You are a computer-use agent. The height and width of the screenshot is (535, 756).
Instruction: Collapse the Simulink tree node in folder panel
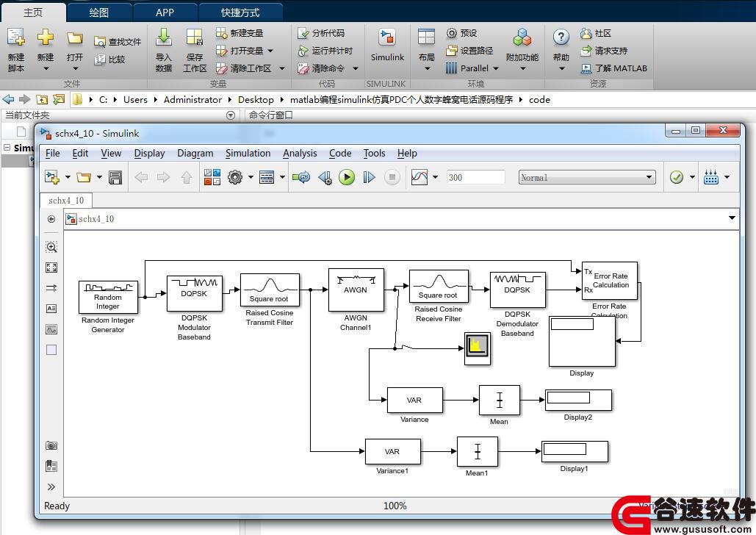(x=7, y=148)
